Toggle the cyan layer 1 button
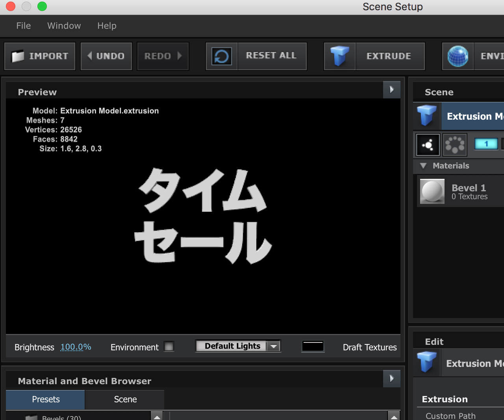The height and width of the screenshot is (420, 504). [x=486, y=144]
